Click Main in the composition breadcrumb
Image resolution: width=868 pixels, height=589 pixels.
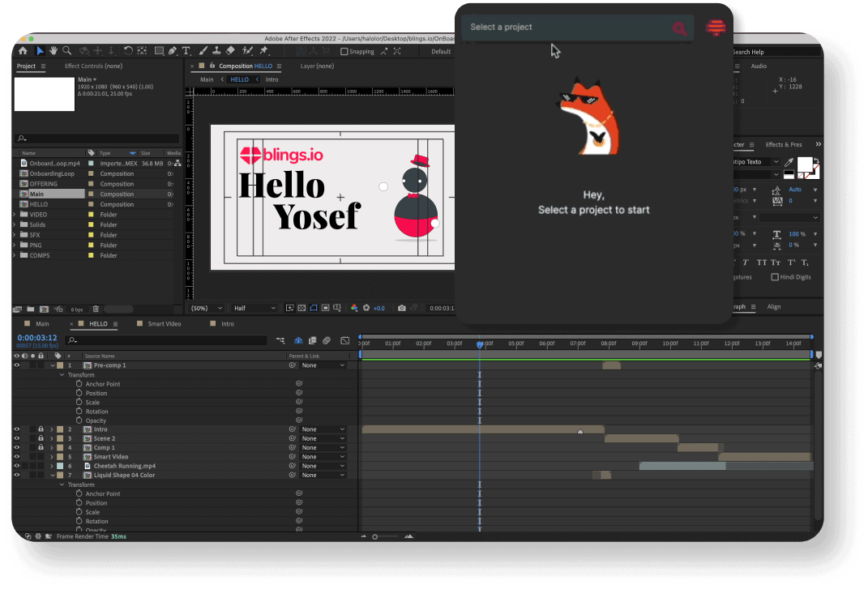pos(207,79)
